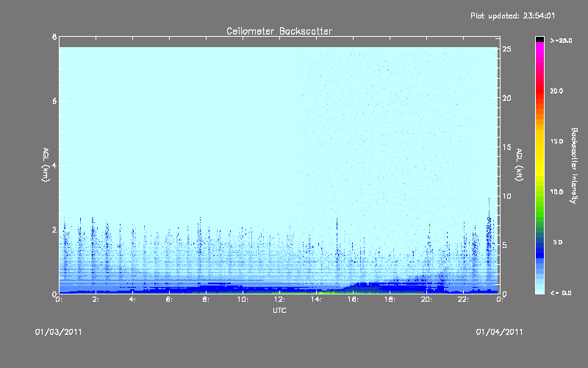Screen dimensions: 588x368
Task: Click the 4 km tick label on left axis
Action: pos(54,166)
